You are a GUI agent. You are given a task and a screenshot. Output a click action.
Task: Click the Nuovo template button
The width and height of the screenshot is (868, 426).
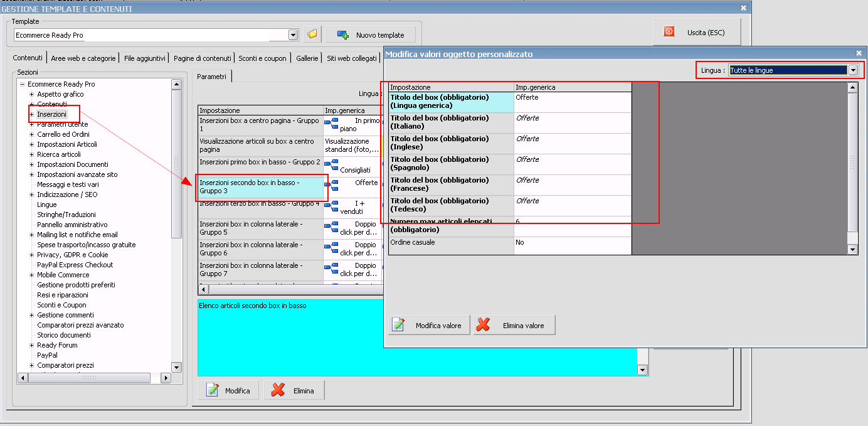coord(371,35)
